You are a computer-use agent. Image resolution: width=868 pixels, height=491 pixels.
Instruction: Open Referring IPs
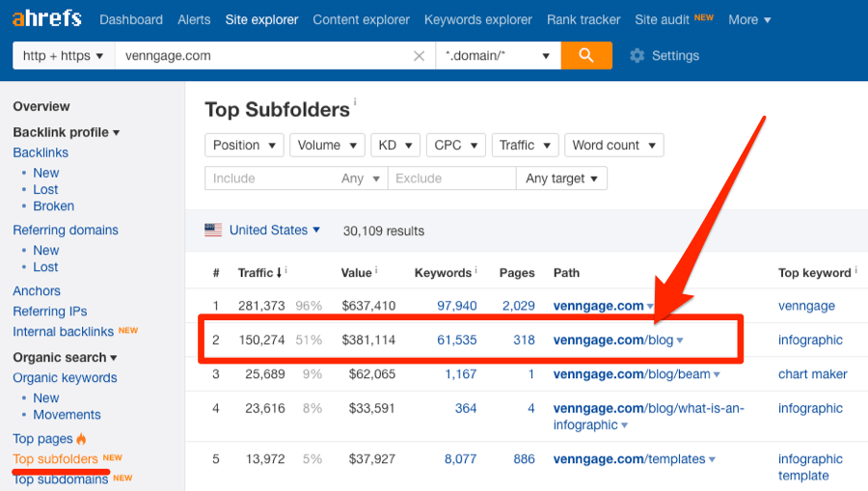click(x=50, y=312)
